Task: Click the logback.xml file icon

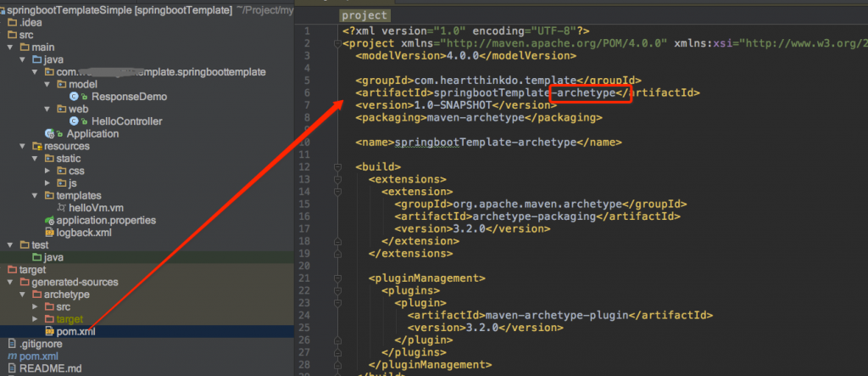Action: click(x=50, y=233)
